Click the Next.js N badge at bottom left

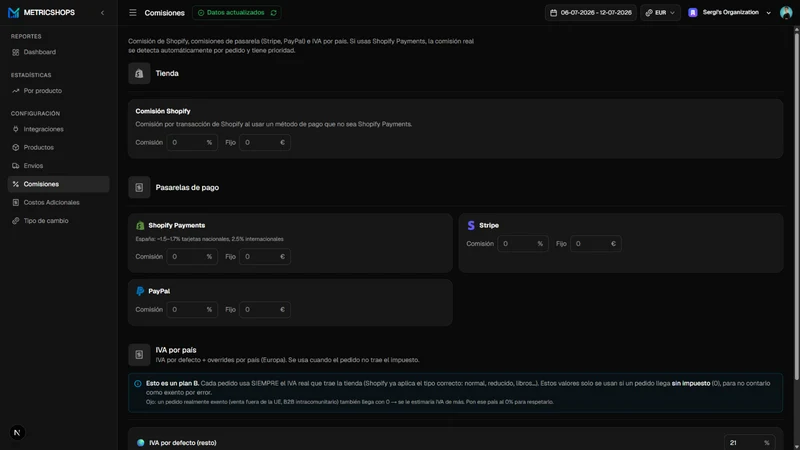(x=17, y=433)
